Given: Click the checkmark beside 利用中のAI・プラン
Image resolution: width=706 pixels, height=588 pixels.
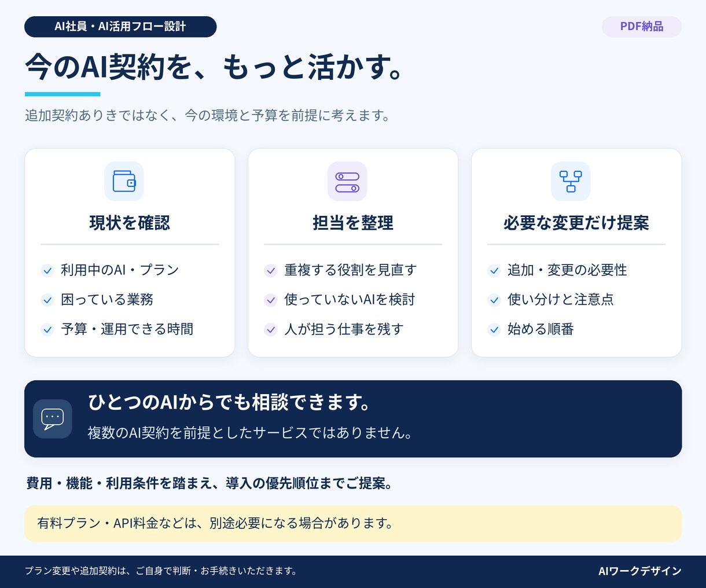Looking at the screenshot, I should [47, 270].
